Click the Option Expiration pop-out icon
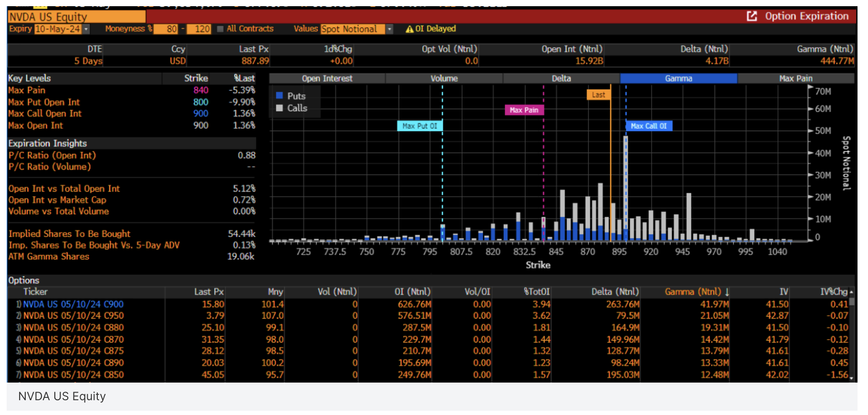 pos(752,16)
